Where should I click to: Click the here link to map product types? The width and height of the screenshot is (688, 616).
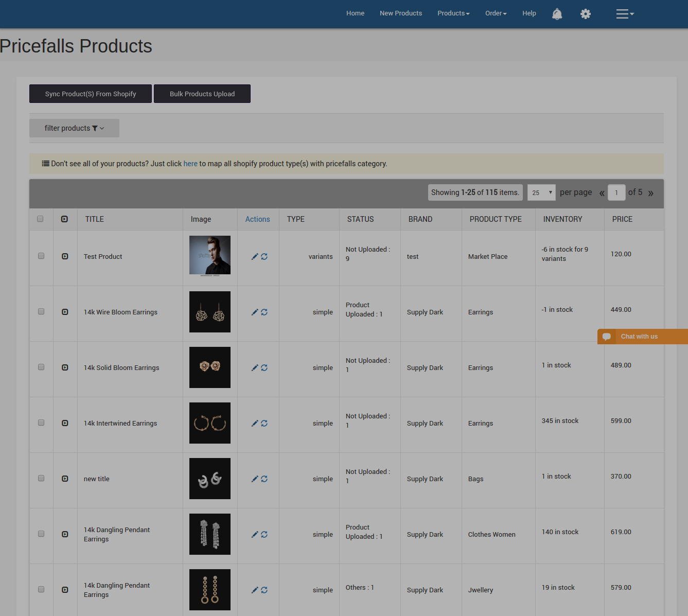click(190, 163)
